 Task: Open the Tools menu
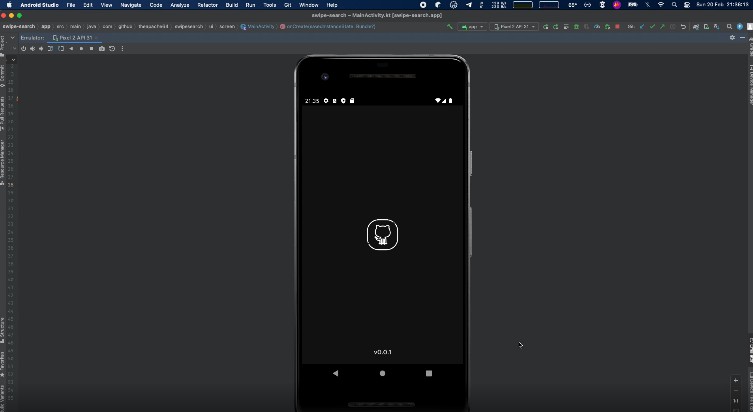[x=270, y=5]
